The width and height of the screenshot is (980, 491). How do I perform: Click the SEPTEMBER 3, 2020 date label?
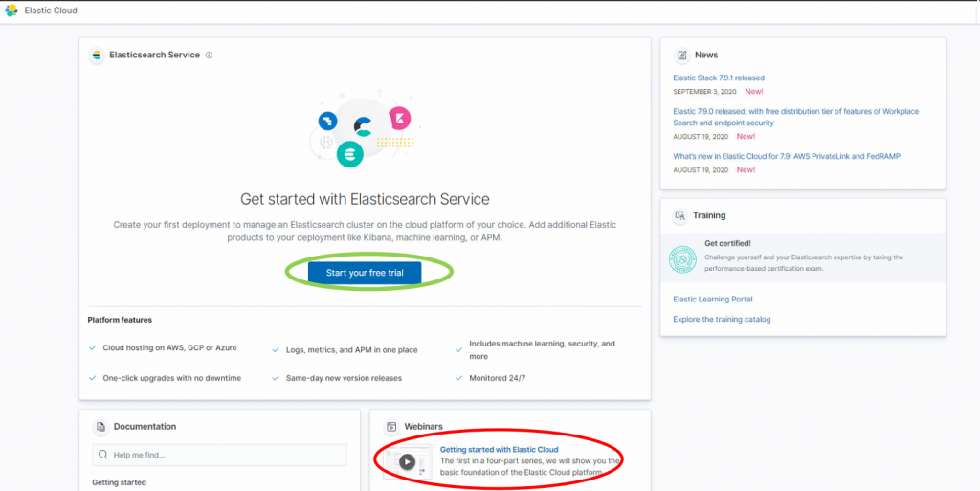[x=704, y=92]
